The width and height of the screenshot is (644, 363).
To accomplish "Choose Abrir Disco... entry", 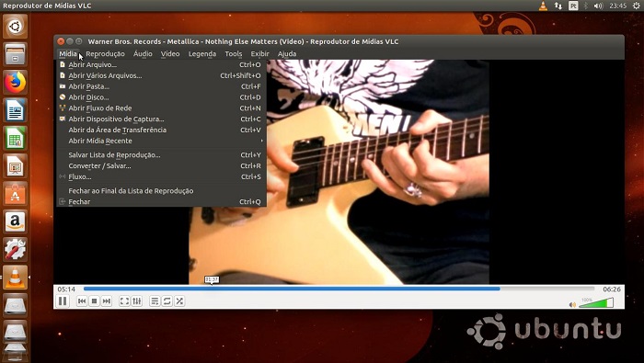I will pyautogui.click(x=161, y=97).
